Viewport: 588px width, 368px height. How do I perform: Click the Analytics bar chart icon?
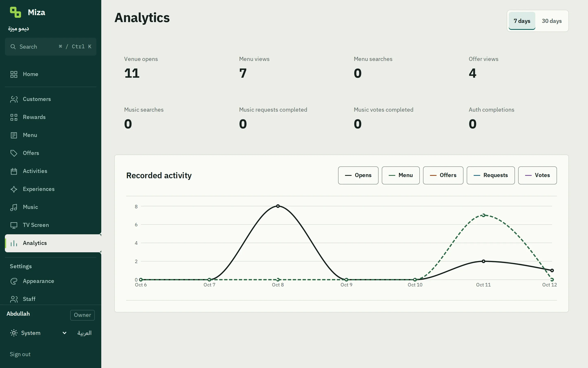pyautogui.click(x=14, y=243)
